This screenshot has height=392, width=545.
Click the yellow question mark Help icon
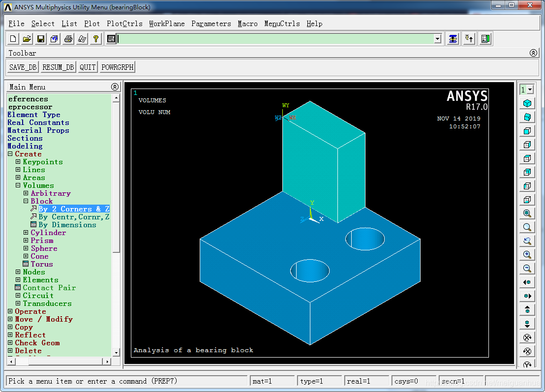pos(95,39)
